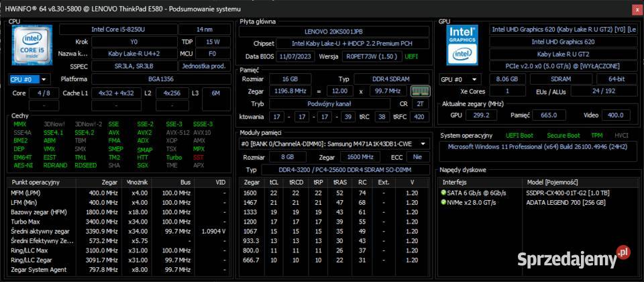Click the green SATA 6 Gb/s status icon
The height and width of the screenshot is (282, 644).
click(x=443, y=193)
